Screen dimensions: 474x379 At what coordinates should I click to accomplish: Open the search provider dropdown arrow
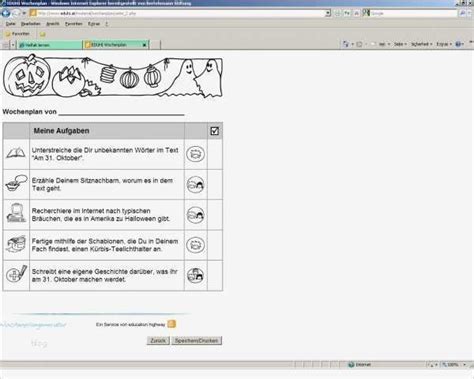(470, 13)
